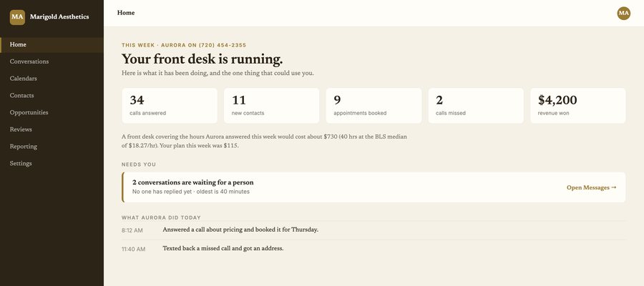This screenshot has width=644, height=286.
Task: Navigate to Contacts
Action: (52, 96)
